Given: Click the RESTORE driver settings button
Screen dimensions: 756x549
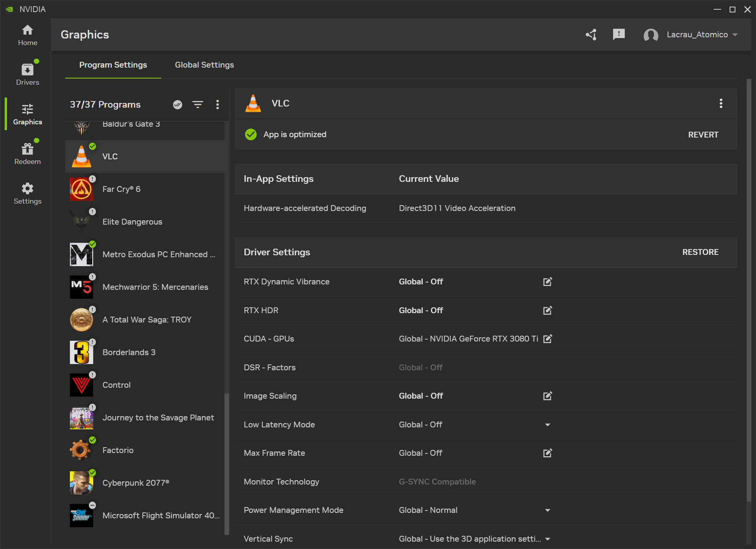Looking at the screenshot, I should click(x=700, y=252).
